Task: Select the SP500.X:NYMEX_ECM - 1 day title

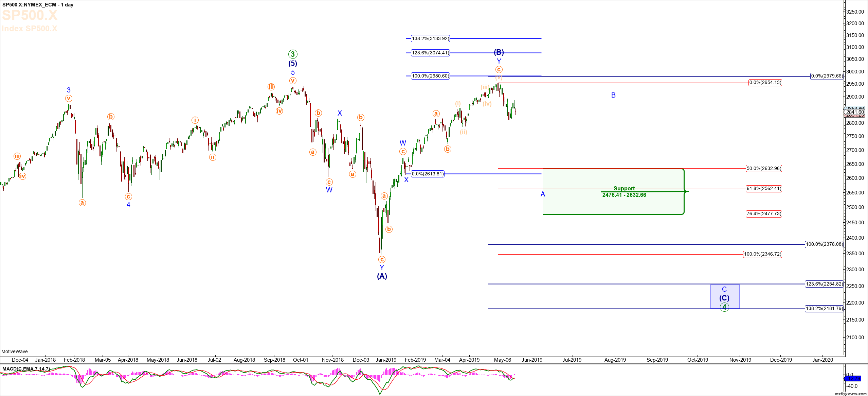Action: 38,5
